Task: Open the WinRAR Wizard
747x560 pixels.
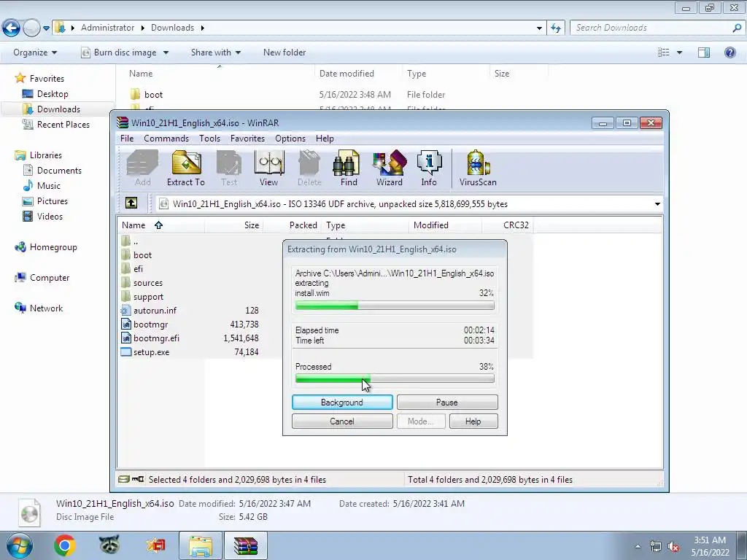Action: coord(390,168)
